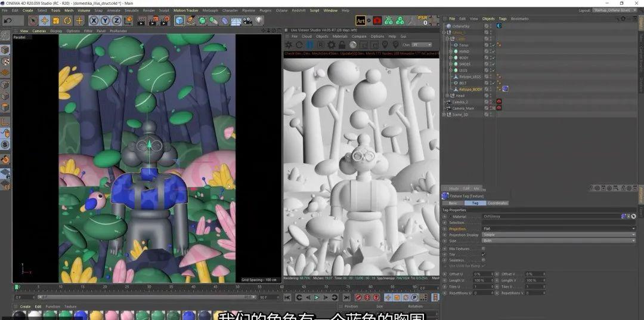Expand the LEGS object group
The image size is (644, 320).
pos(451,70)
